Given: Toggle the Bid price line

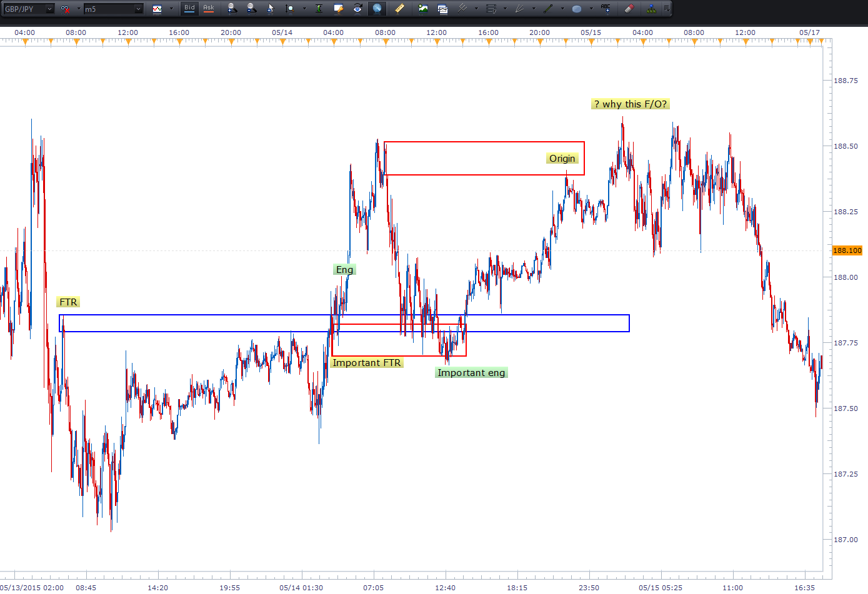Looking at the screenshot, I should tap(189, 8).
